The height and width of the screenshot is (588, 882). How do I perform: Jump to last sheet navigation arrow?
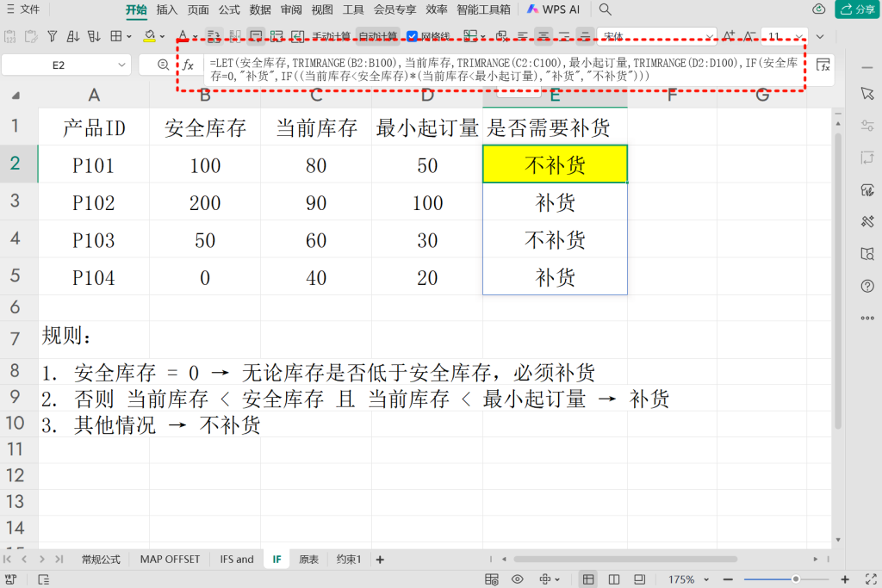pos(59,560)
